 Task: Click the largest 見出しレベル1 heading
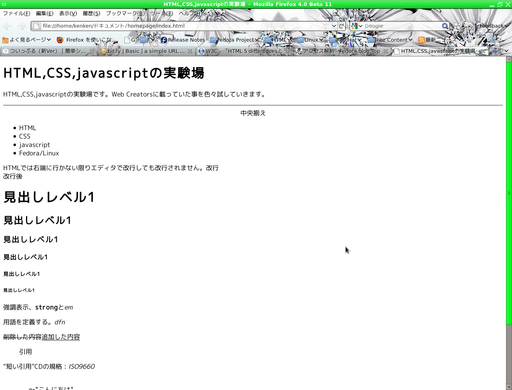pyautogui.click(x=49, y=197)
